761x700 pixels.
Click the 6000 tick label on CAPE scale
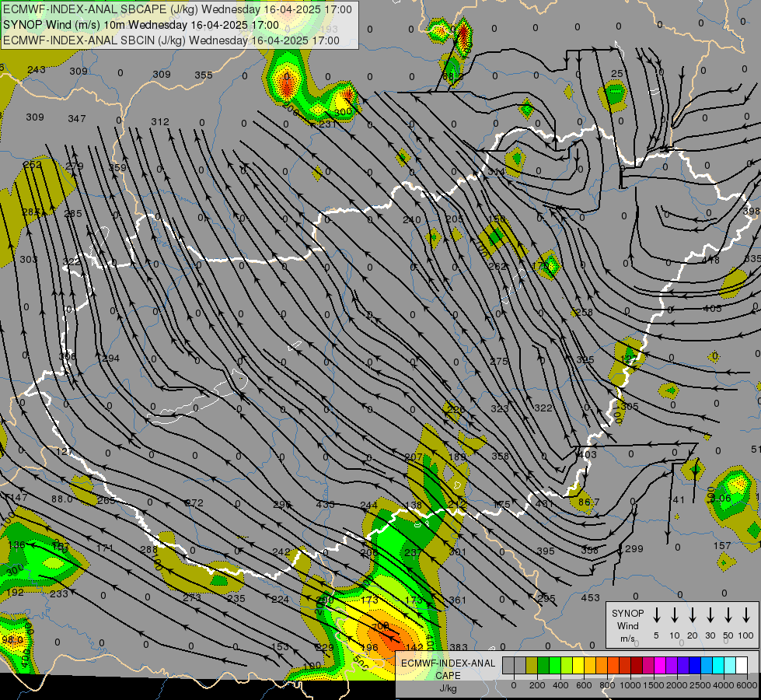click(747, 685)
